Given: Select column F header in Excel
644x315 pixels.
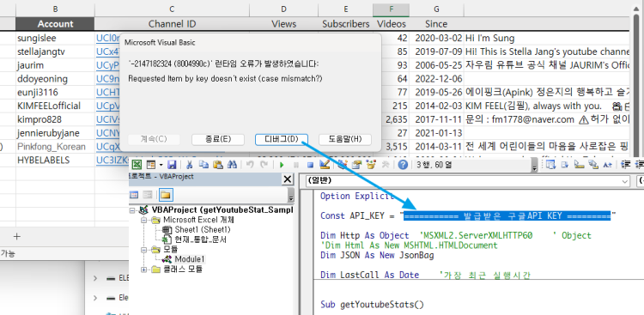Looking at the screenshot, I should [391, 9].
